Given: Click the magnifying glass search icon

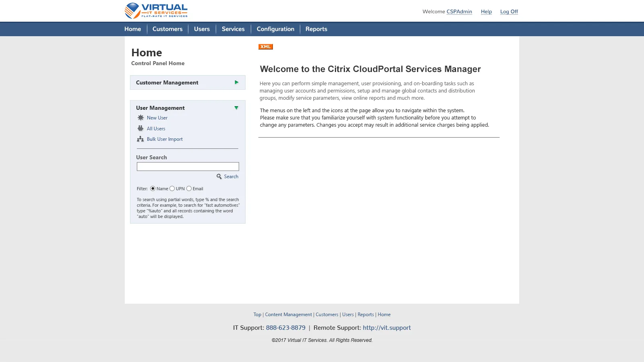Looking at the screenshot, I should (219, 177).
